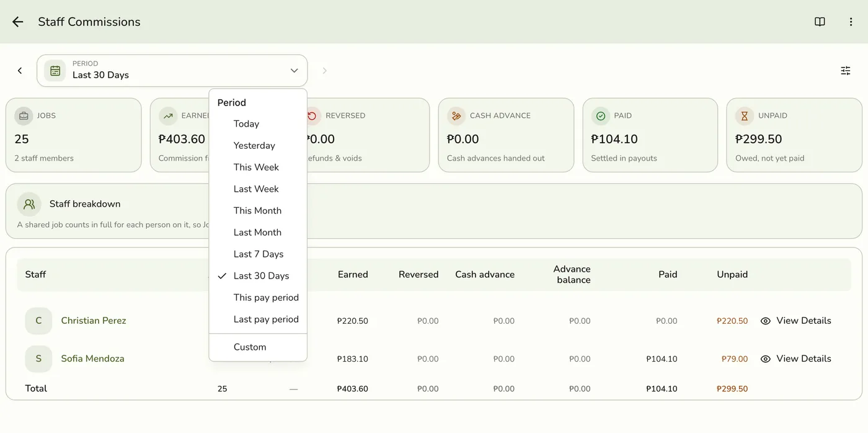Choose This Week period
This screenshot has width=868, height=433.
coord(258,167)
